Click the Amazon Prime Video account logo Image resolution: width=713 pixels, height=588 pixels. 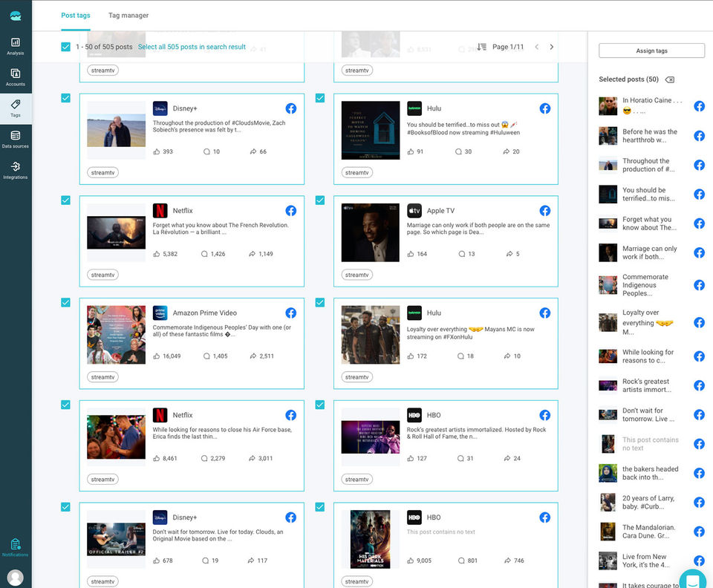coord(160,313)
